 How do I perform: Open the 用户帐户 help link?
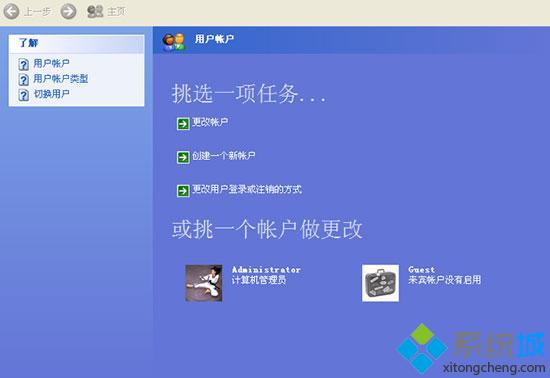[x=51, y=63]
